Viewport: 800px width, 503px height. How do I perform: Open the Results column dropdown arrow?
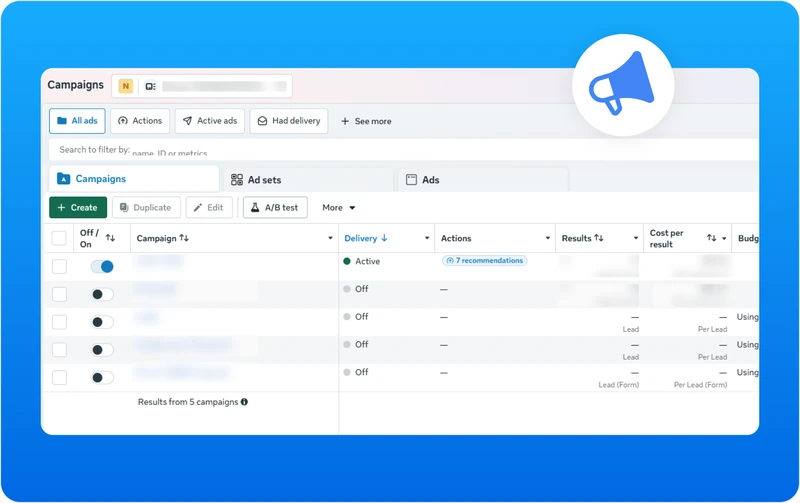tap(636, 238)
